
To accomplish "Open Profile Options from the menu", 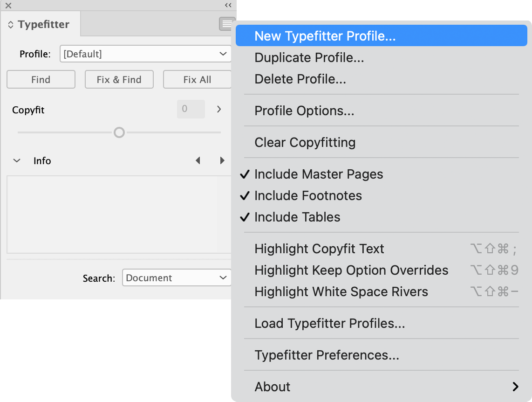I will point(382,111).
